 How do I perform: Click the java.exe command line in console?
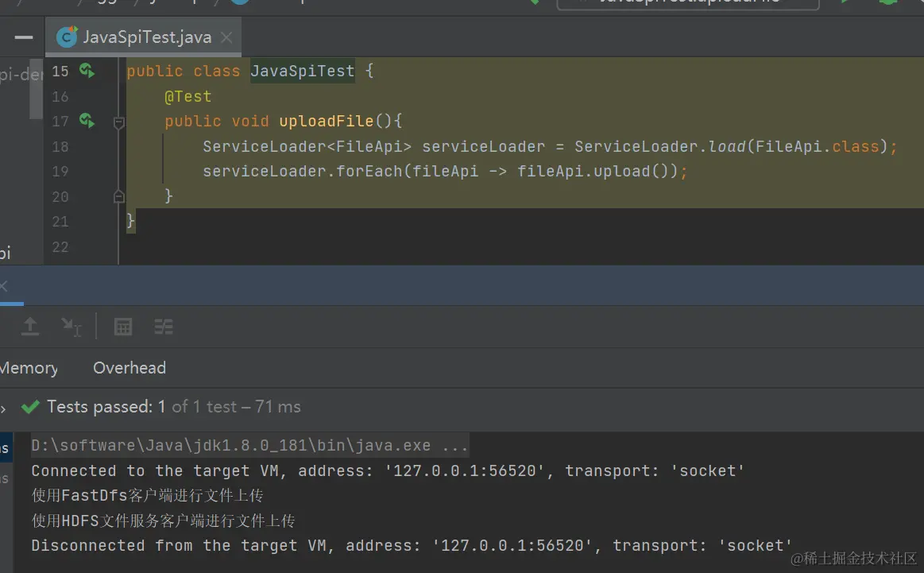pyautogui.click(x=249, y=445)
